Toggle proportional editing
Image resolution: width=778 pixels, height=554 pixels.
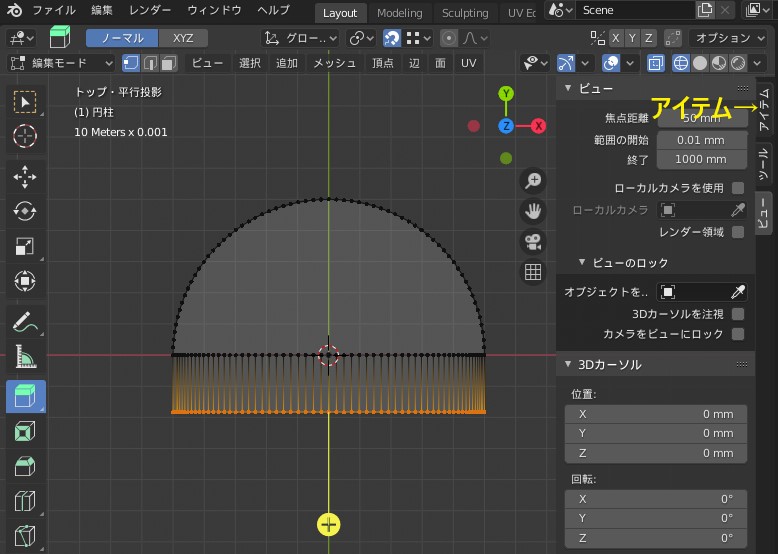pos(449,38)
